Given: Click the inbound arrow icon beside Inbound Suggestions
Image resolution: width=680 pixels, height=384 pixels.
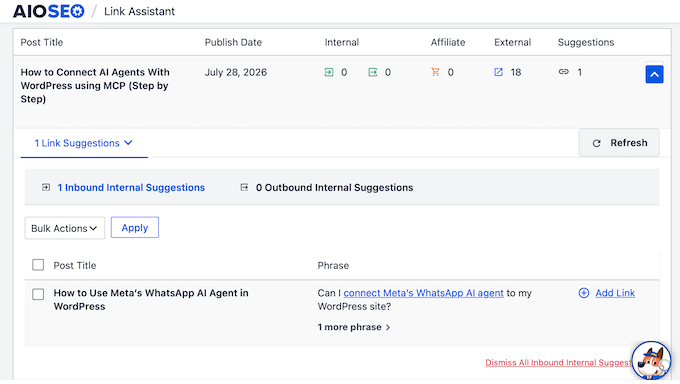Looking at the screenshot, I should click(46, 187).
